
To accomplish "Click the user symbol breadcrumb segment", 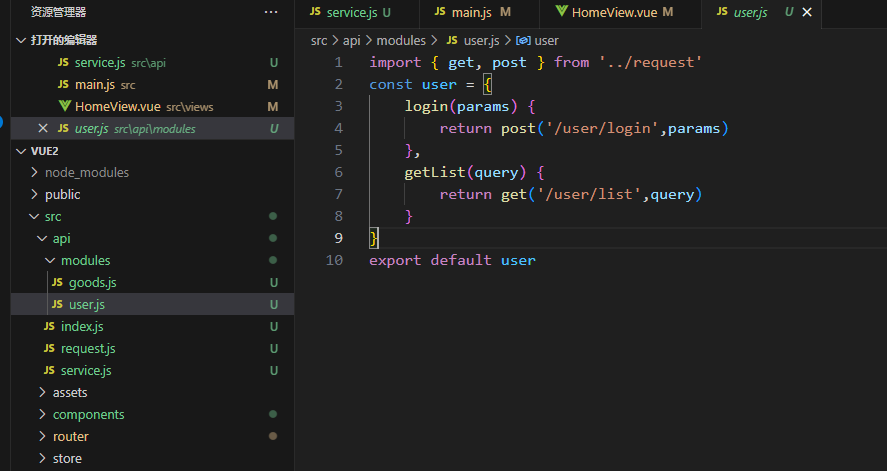I will (x=546, y=41).
